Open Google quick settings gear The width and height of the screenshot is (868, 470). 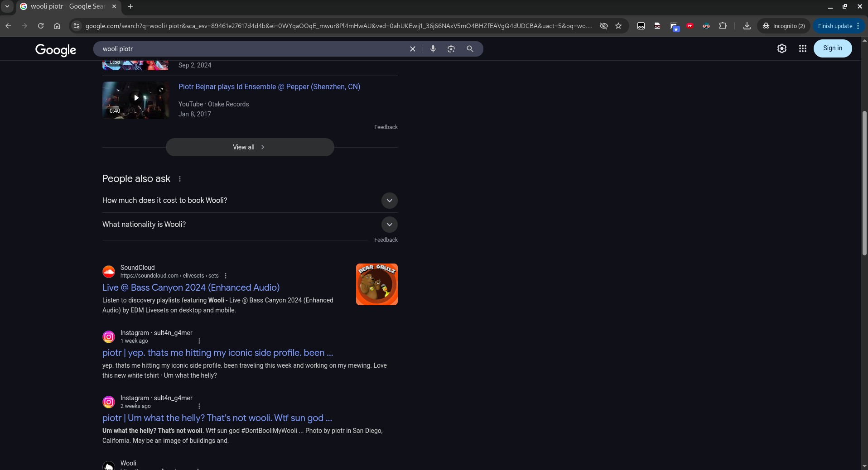[x=781, y=48]
